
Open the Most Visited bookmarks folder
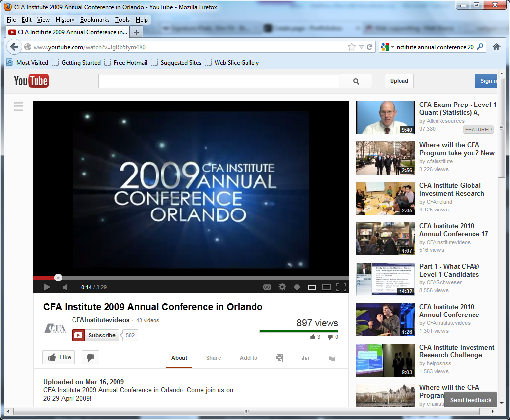click(x=27, y=63)
